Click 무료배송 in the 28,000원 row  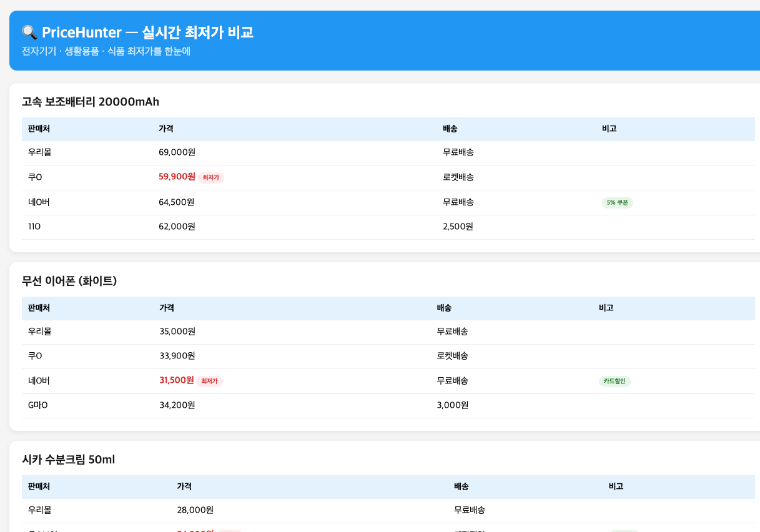tap(470, 510)
